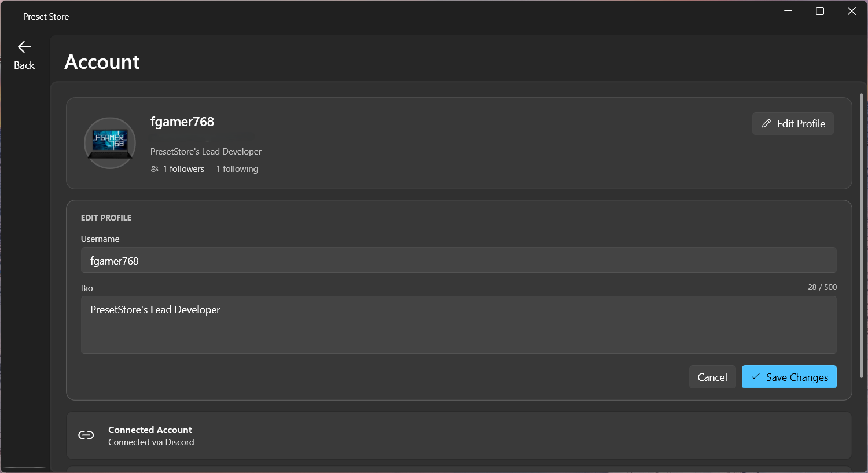Click the 28 / 500 character counter

(x=822, y=287)
